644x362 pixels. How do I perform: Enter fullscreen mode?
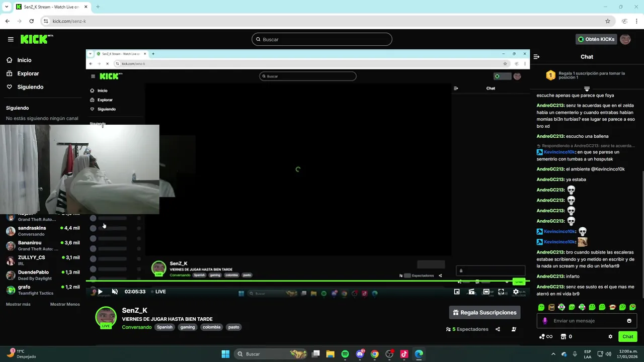tap(501, 292)
